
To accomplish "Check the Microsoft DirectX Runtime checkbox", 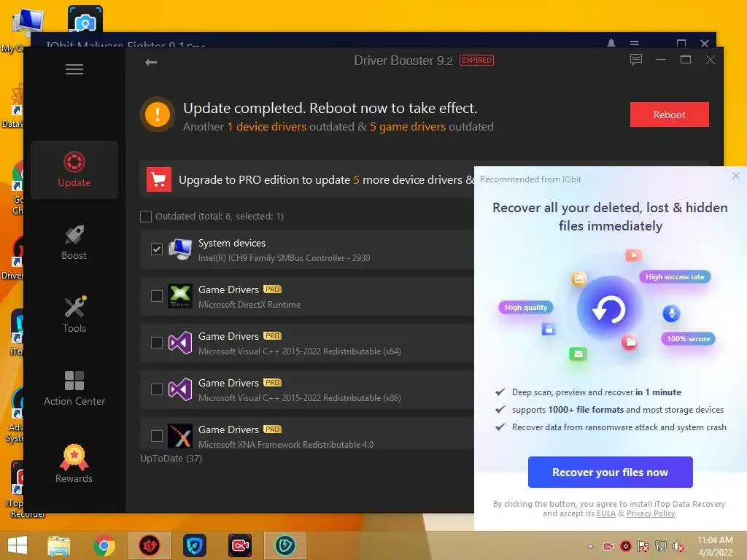I will point(157,296).
